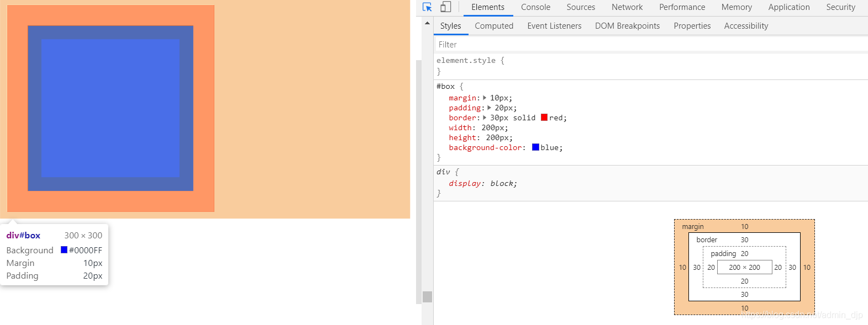868x325 pixels.
Task: Select the div user-agent rule selector
Action: [443, 172]
